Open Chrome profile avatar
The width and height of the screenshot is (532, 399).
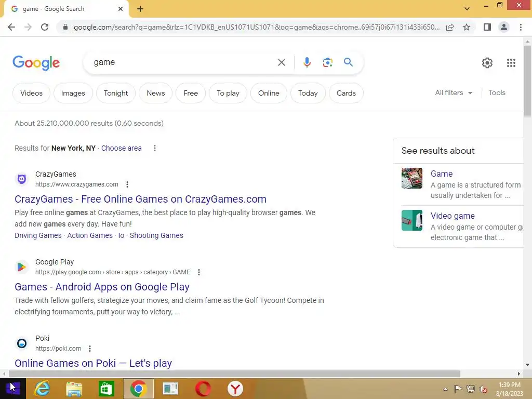click(504, 27)
